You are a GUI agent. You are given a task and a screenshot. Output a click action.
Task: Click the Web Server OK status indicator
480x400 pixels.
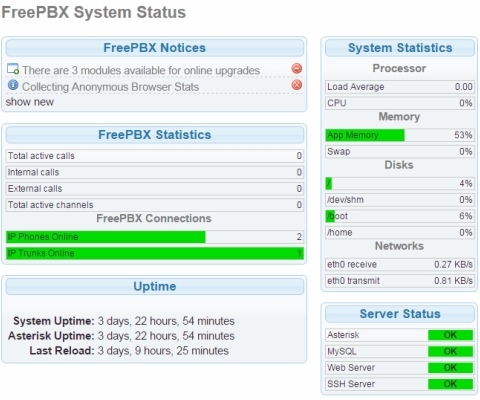coord(450,368)
